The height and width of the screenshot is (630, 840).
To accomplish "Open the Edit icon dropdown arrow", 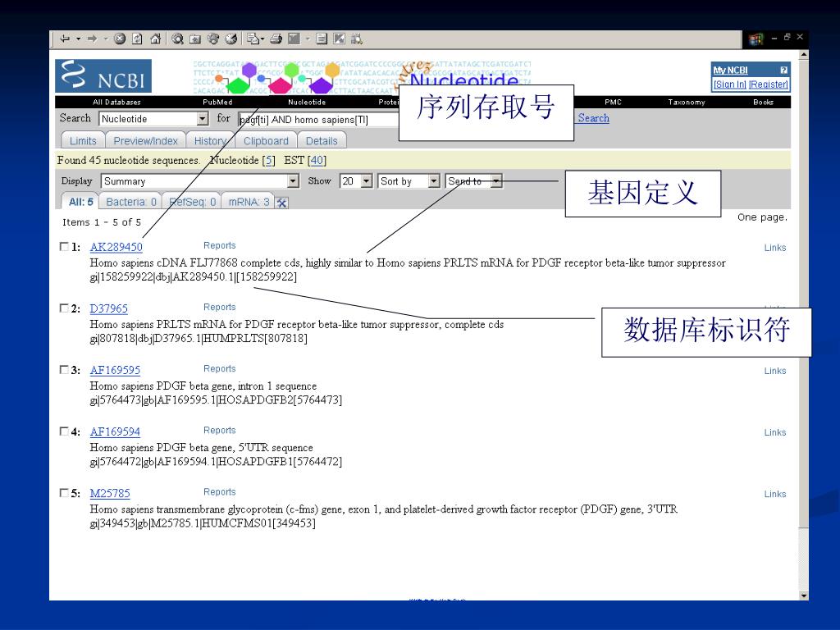I will coord(308,39).
